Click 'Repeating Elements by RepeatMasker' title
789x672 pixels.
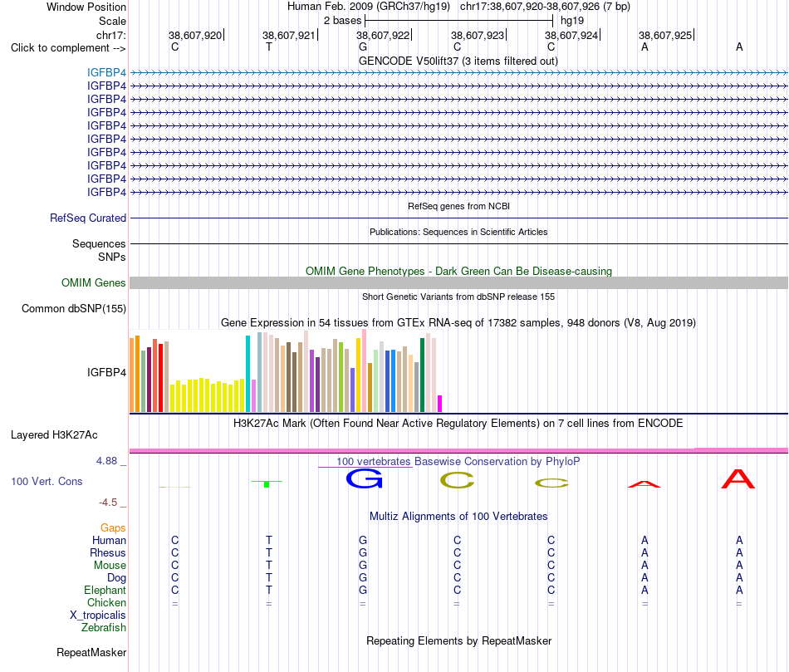[458, 641]
